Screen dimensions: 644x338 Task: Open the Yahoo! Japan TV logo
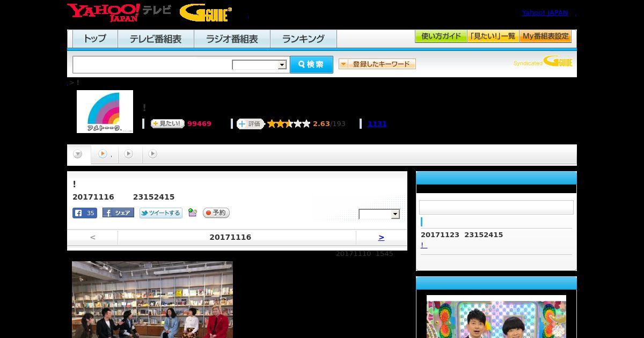[119, 12]
